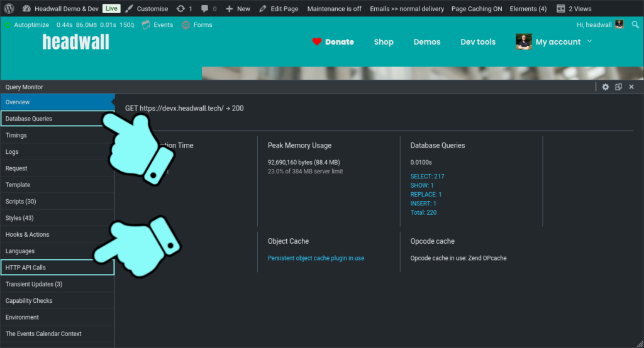644x348 pixels.
Task: Close the Query Monitor panel
Action: pos(631,87)
